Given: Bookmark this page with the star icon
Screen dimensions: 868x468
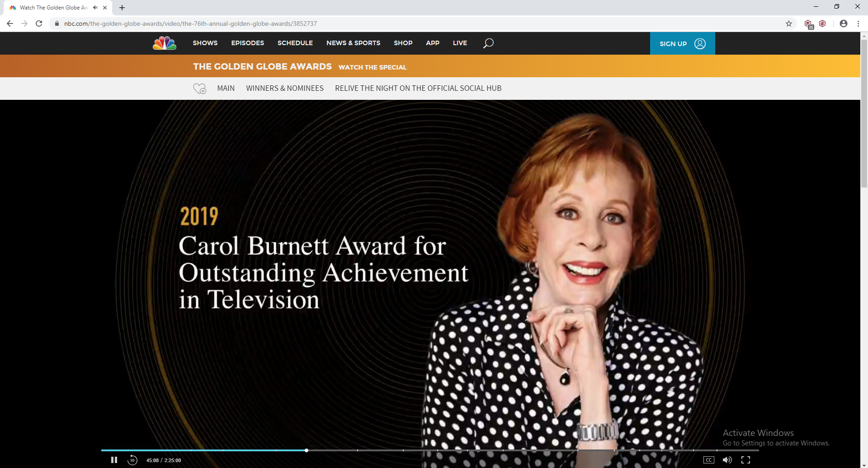Looking at the screenshot, I should tap(789, 23).
